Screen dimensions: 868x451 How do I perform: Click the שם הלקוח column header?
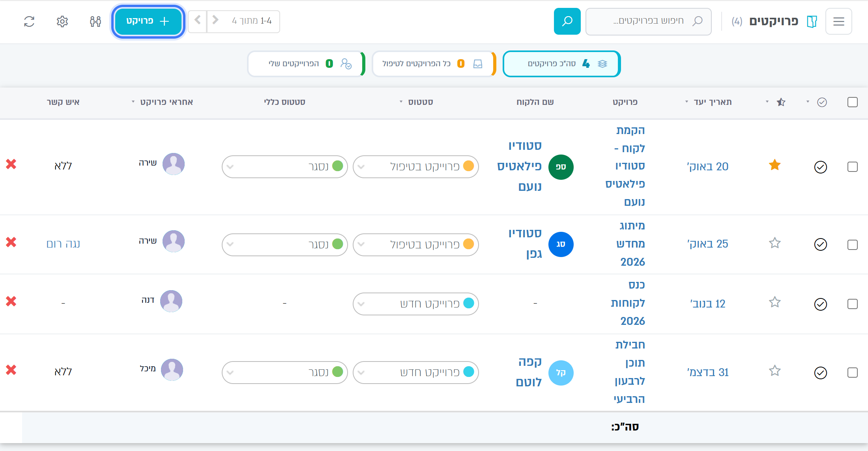pyautogui.click(x=535, y=102)
